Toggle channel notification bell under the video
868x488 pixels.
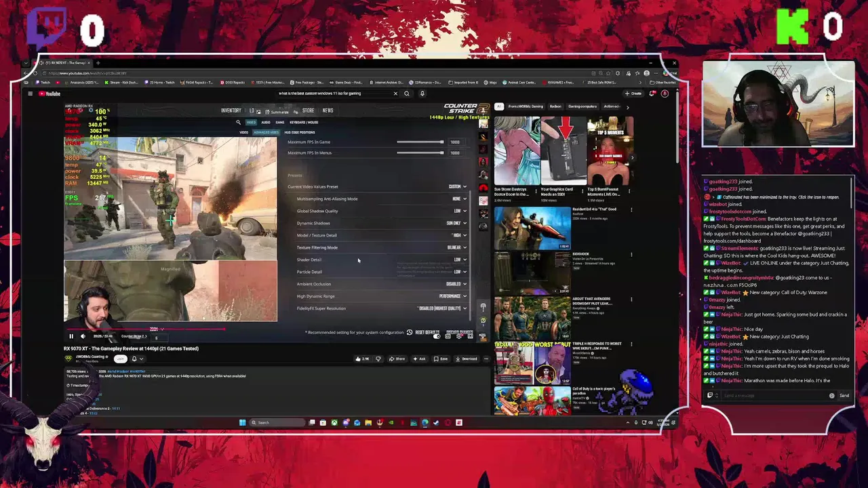tap(134, 359)
